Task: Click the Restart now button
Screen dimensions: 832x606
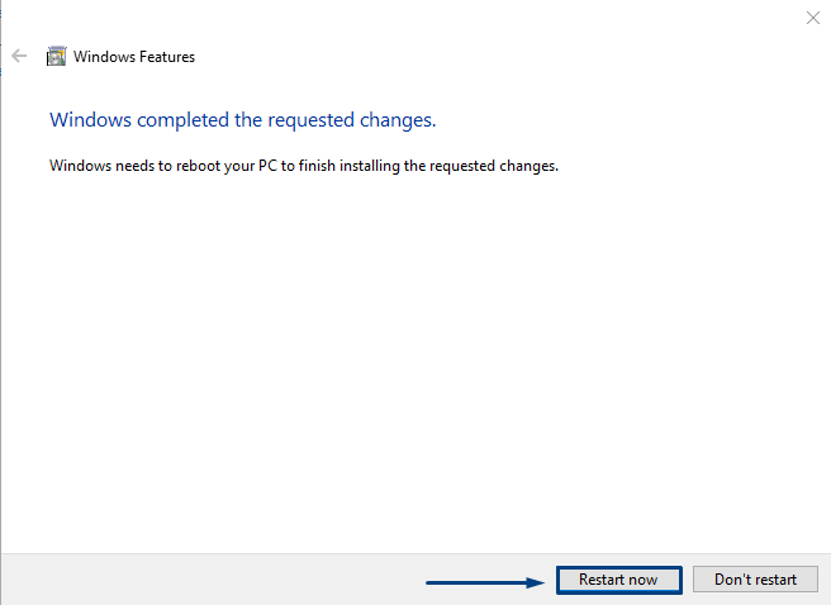Action: tap(619, 579)
